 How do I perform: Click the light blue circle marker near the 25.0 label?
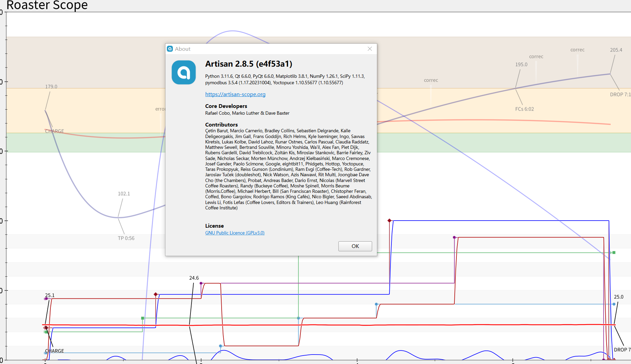click(613, 304)
